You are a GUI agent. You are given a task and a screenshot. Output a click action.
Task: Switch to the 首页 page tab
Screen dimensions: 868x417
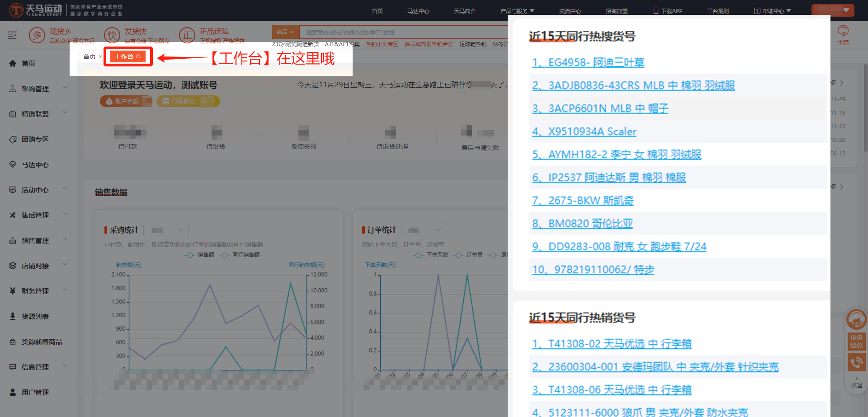coord(90,56)
